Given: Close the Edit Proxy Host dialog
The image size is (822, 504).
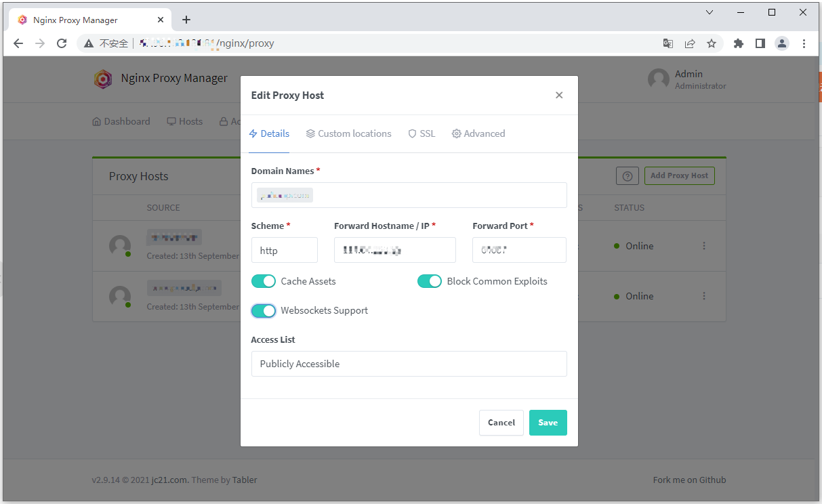Looking at the screenshot, I should tap(559, 96).
